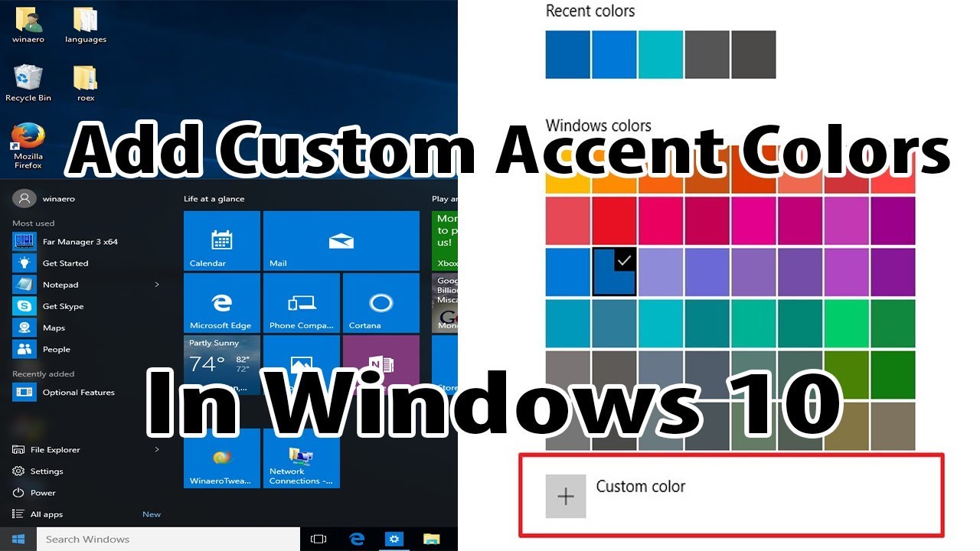Launch Edge from the taskbar
This screenshot has width=980, height=551.
357,540
